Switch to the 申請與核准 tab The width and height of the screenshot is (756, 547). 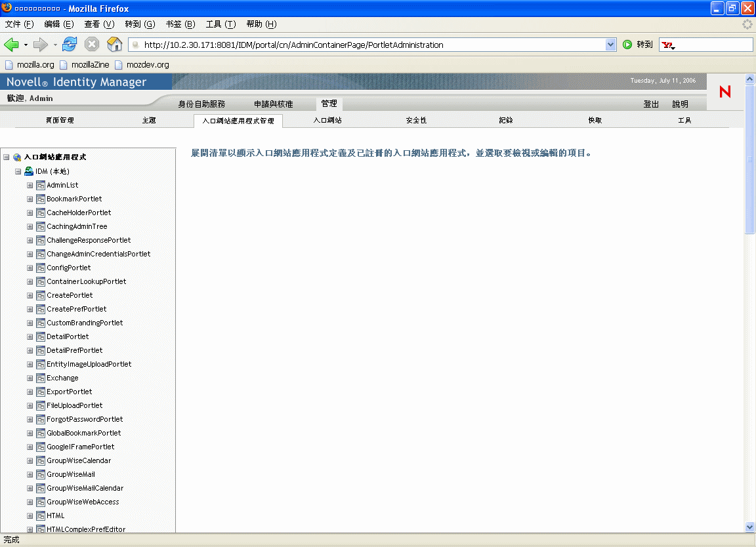point(274,104)
